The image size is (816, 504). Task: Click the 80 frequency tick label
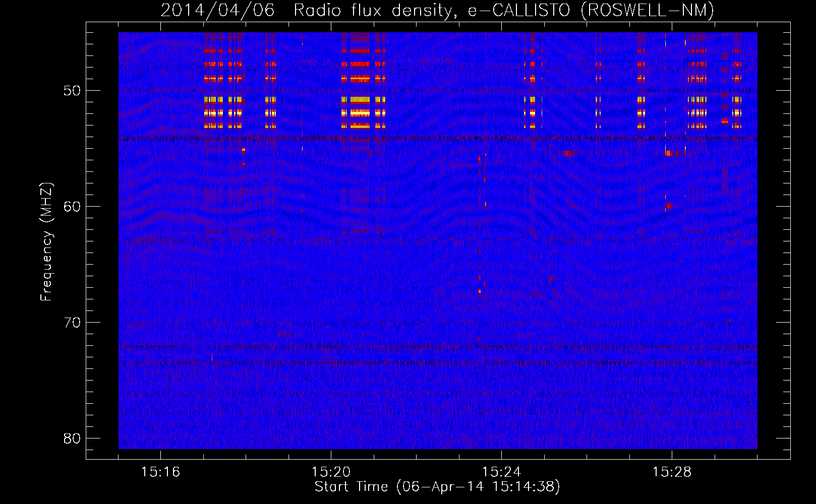coord(72,438)
